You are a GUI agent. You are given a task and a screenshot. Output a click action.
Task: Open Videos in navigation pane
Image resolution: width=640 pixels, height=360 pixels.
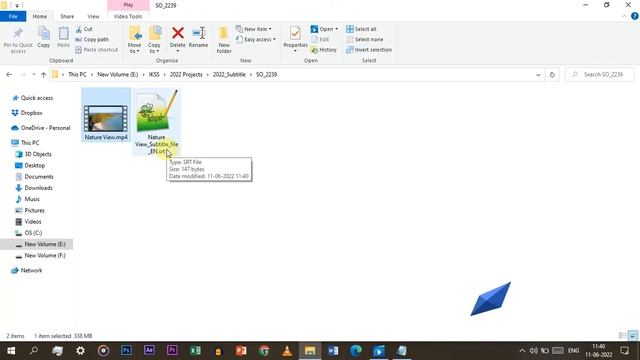pos(28,222)
